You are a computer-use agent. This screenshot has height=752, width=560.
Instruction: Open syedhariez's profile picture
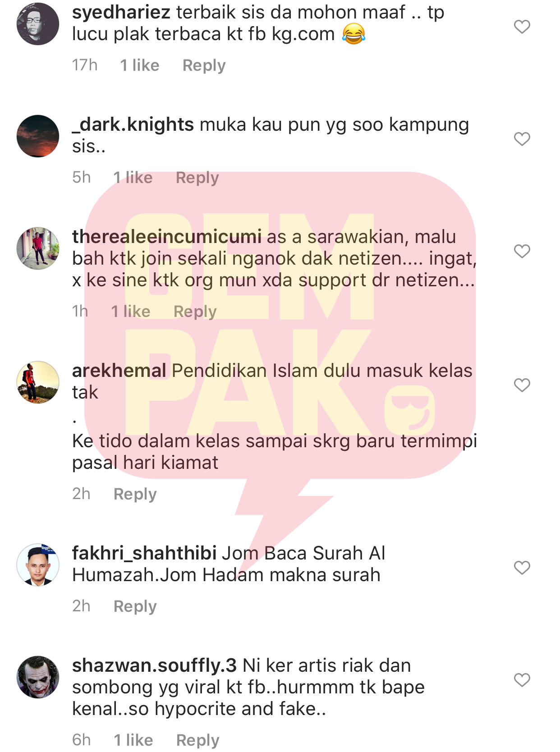[x=38, y=24]
